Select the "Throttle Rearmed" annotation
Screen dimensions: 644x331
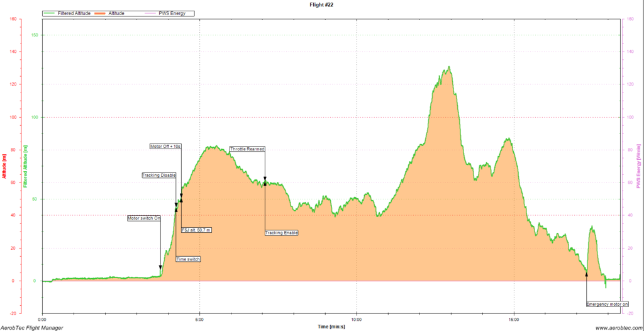[247, 149]
